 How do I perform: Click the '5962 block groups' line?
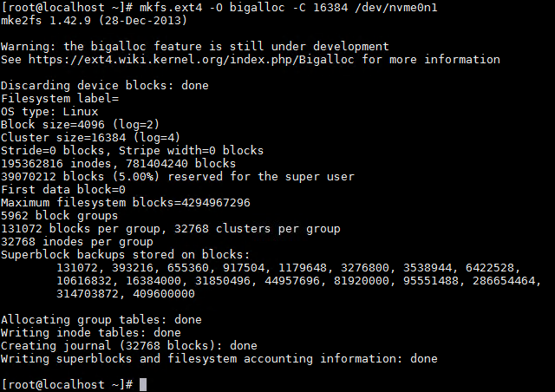[59, 216]
